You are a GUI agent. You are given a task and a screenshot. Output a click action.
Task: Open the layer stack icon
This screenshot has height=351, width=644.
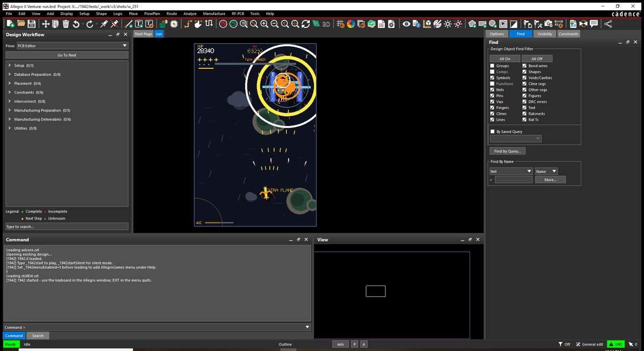tap(371, 24)
